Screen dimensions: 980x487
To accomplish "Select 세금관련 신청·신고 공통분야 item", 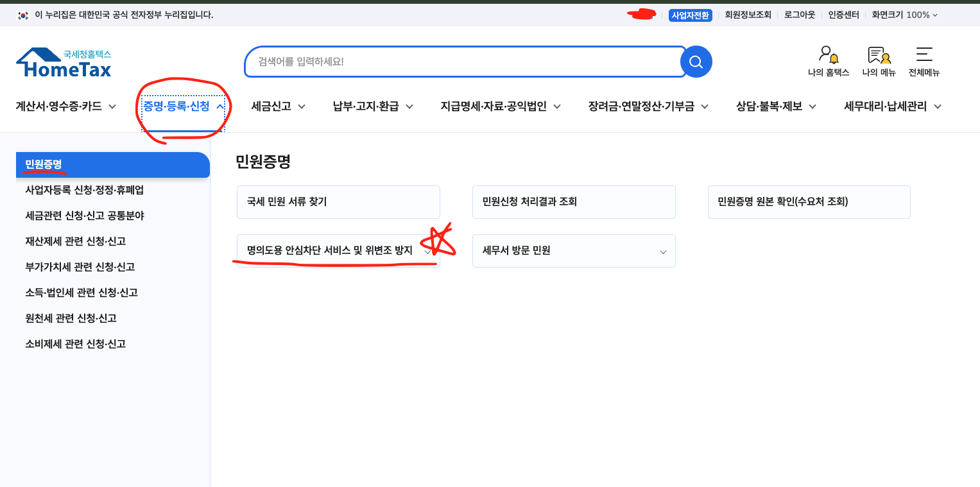I will coord(85,216).
